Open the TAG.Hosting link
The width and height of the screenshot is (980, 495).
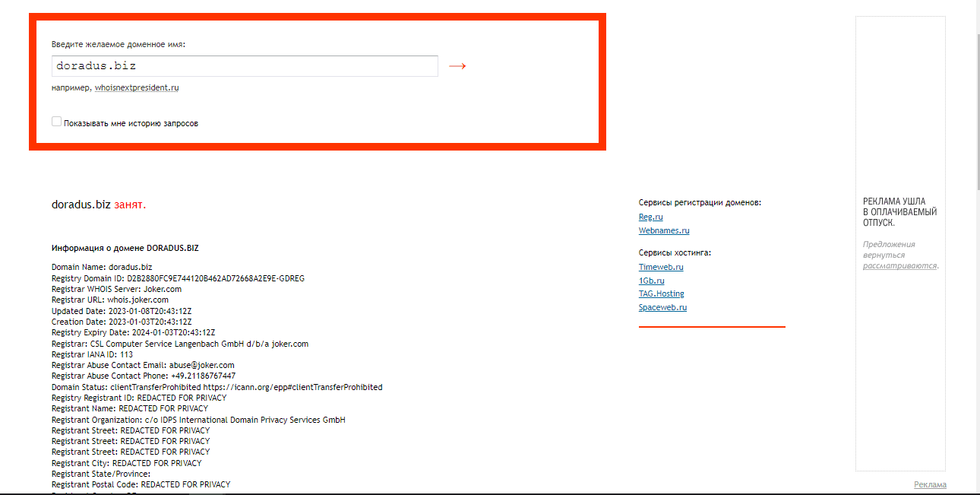(x=661, y=294)
